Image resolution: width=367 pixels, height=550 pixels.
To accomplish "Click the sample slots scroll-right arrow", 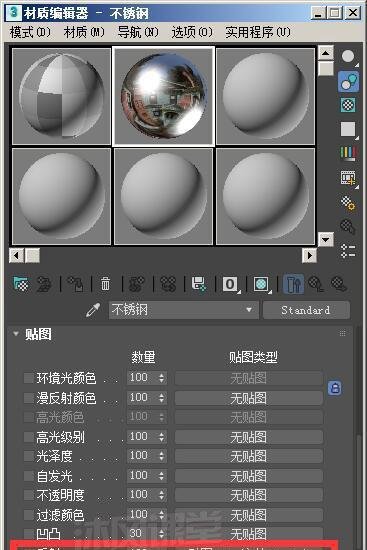I will 309,255.
